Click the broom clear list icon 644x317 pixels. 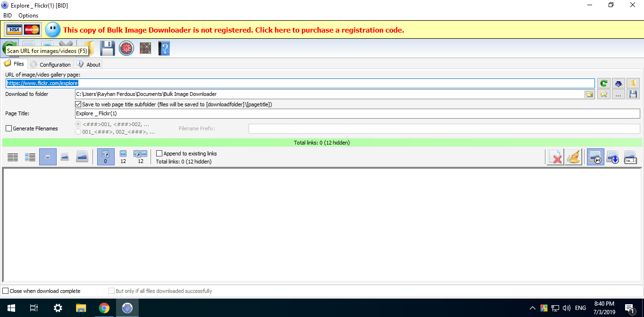(x=573, y=157)
